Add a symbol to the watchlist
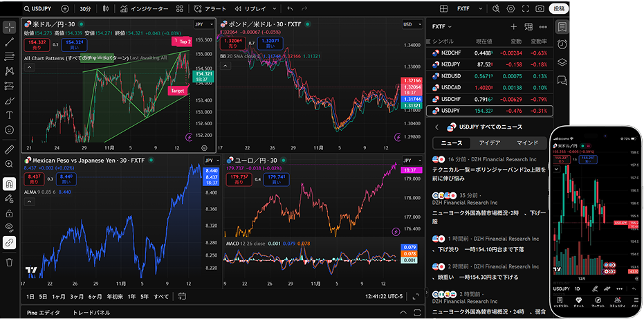644x319 pixels. (x=513, y=27)
